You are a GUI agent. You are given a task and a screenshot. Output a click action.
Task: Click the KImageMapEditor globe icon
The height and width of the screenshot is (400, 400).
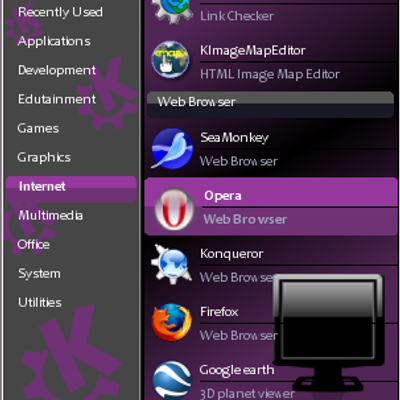tap(171, 60)
